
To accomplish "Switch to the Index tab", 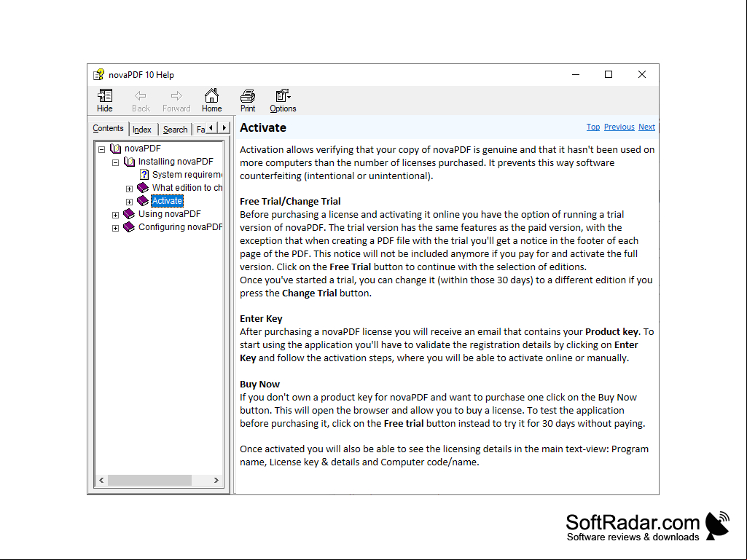I will point(142,130).
